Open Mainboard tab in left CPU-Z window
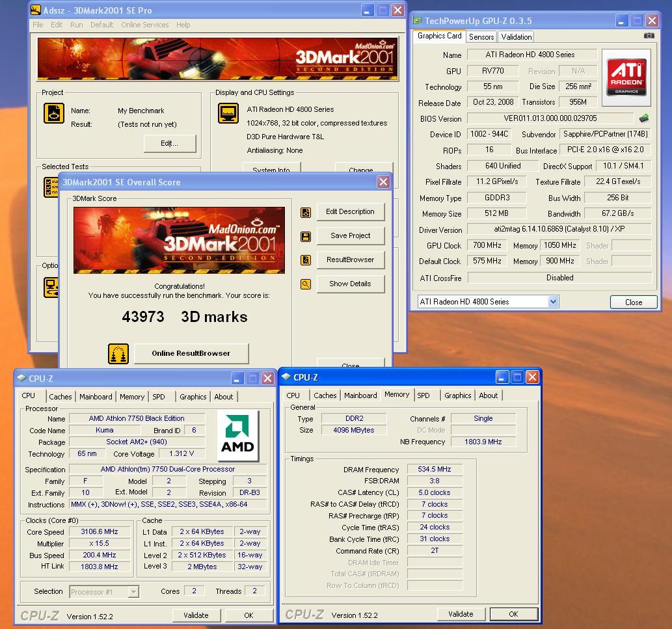Image resolution: width=672 pixels, height=629 pixels. (x=96, y=397)
